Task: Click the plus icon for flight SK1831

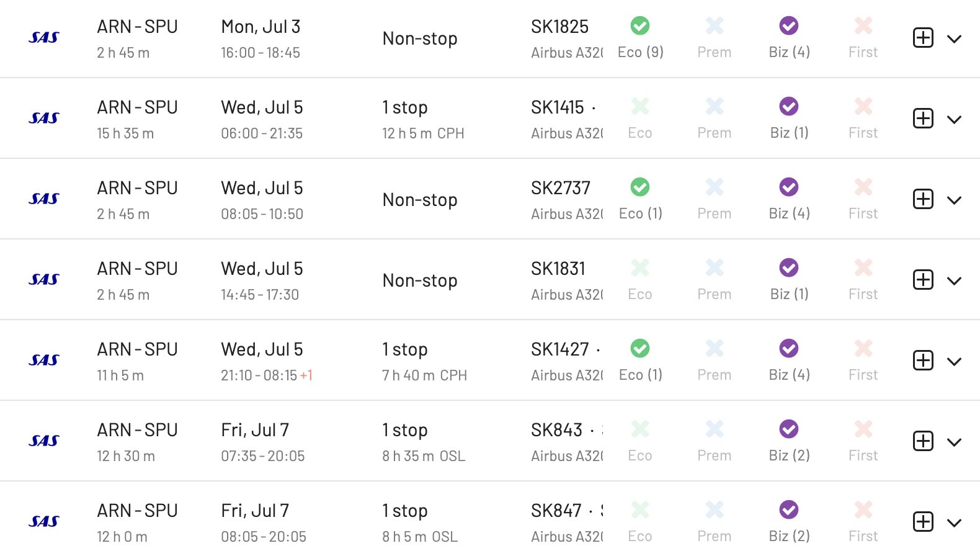Action: pyautogui.click(x=923, y=280)
